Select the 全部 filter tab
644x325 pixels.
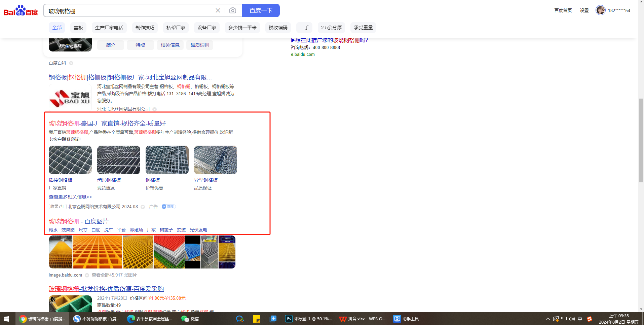point(57,28)
